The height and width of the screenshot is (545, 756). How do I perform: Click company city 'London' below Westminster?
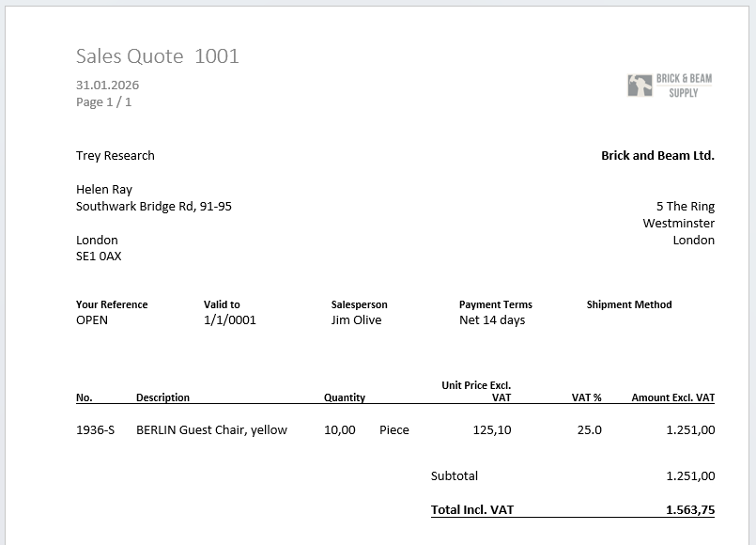pos(694,241)
